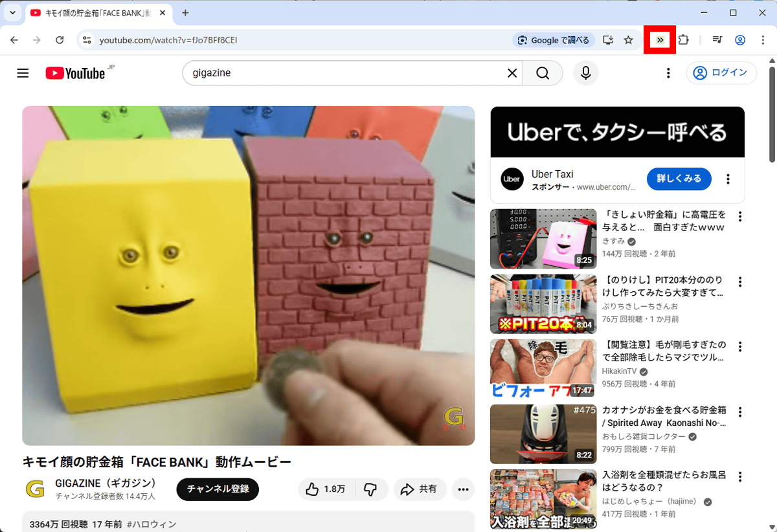Open the GIGAZINE channel avatar

[36, 489]
